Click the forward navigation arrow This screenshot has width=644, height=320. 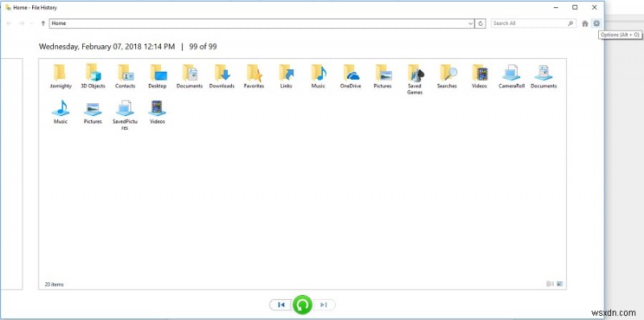[22, 23]
